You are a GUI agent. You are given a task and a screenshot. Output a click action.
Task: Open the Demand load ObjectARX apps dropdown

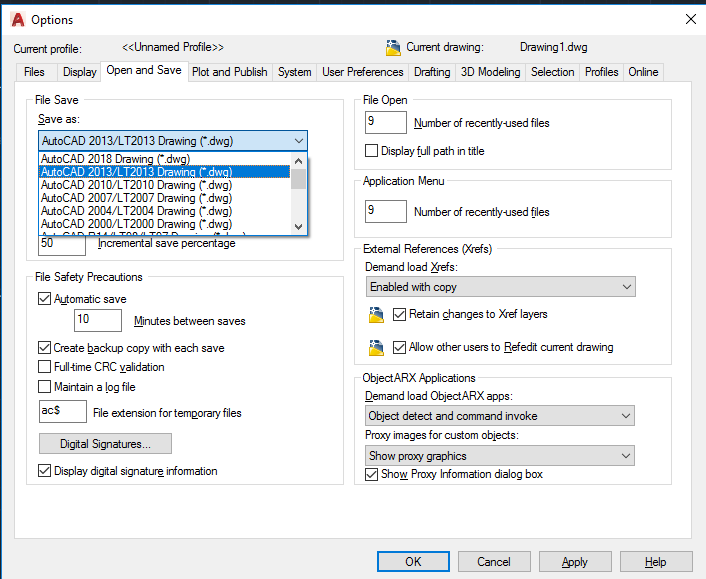pos(500,416)
